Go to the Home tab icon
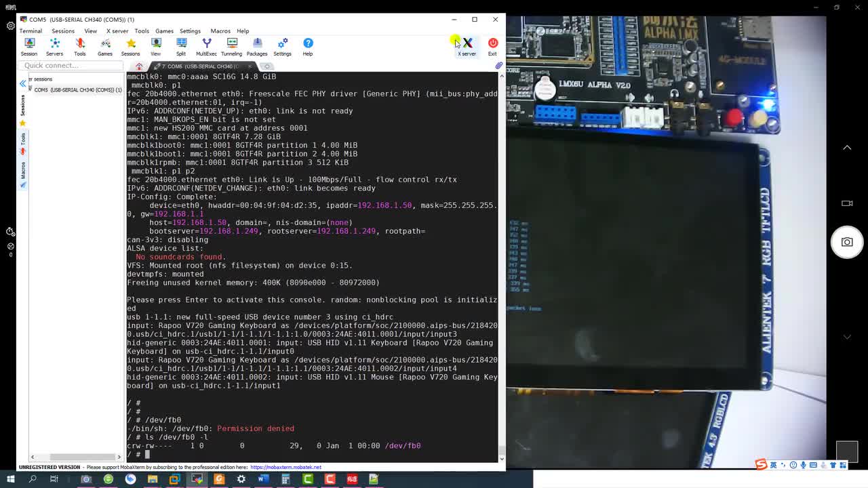Screen dimensions: 868x488 pyautogui.click(x=139, y=66)
